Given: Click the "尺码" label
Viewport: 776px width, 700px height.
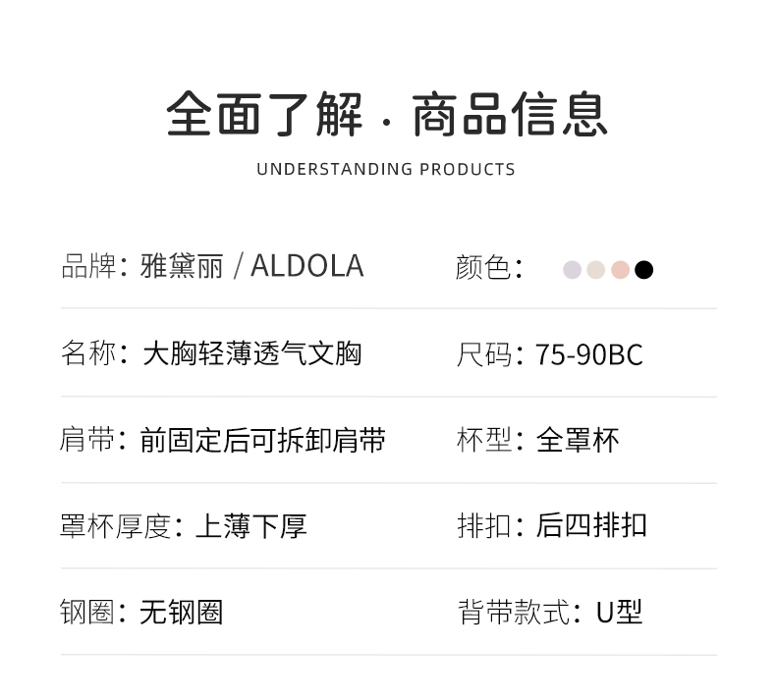Looking at the screenshot, I should (x=484, y=354).
